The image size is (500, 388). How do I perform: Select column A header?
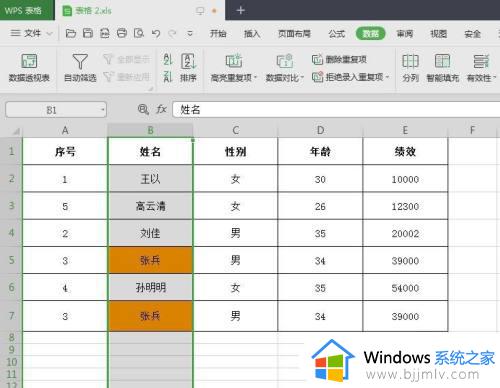[65, 130]
